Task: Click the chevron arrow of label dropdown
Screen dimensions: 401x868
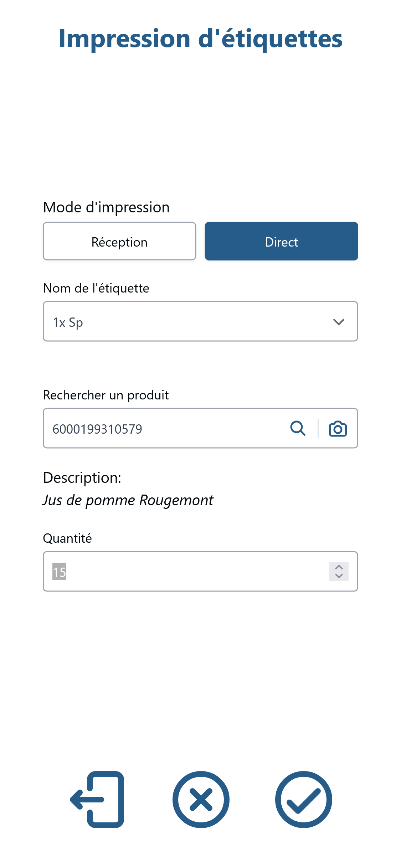Action: pos(338,322)
